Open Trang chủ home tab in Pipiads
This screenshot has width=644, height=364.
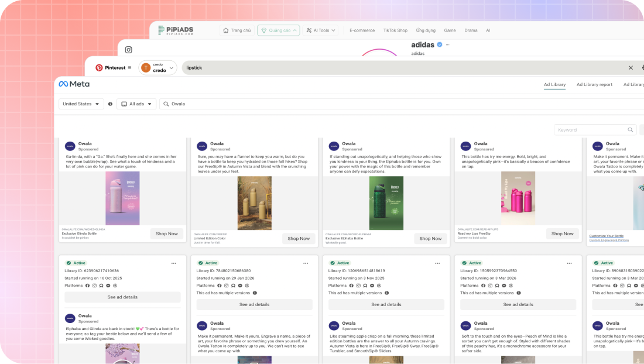[x=237, y=30]
